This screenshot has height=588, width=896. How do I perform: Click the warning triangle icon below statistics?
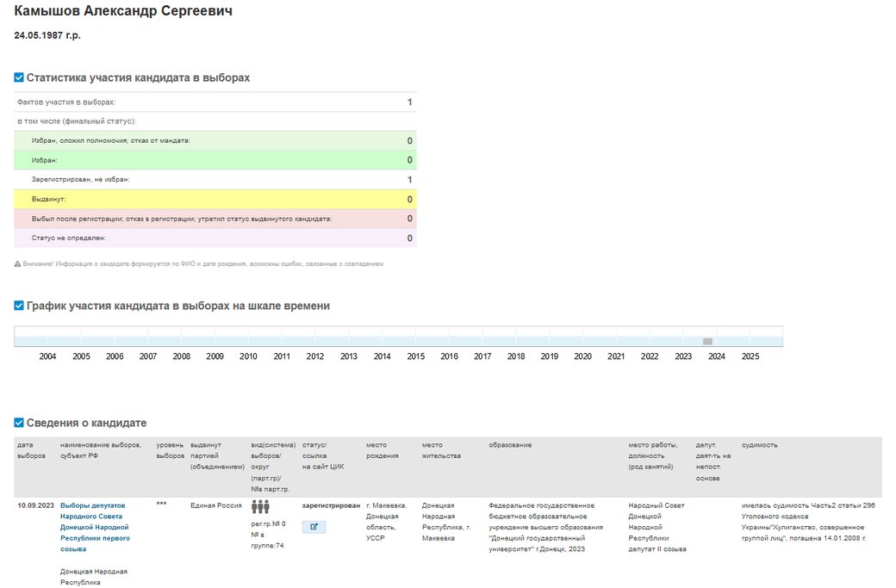18,263
